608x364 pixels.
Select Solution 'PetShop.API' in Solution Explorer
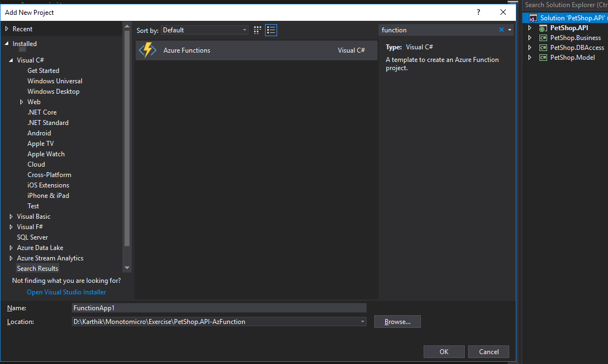[572, 18]
